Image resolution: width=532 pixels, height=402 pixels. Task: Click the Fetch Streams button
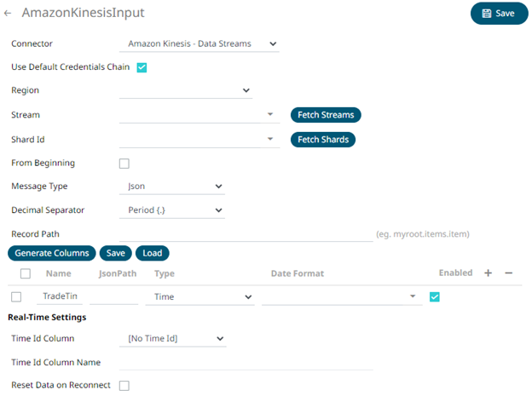pos(326,115)
